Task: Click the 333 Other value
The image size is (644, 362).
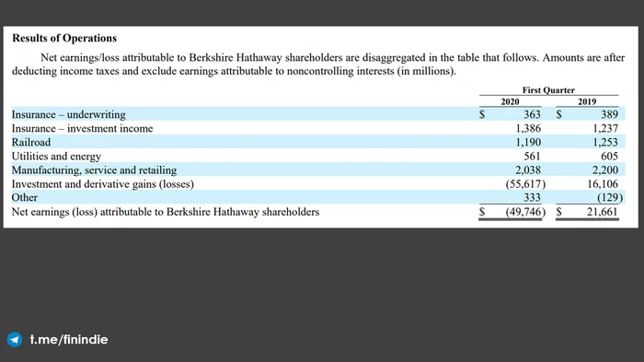Action: [532, 197]
